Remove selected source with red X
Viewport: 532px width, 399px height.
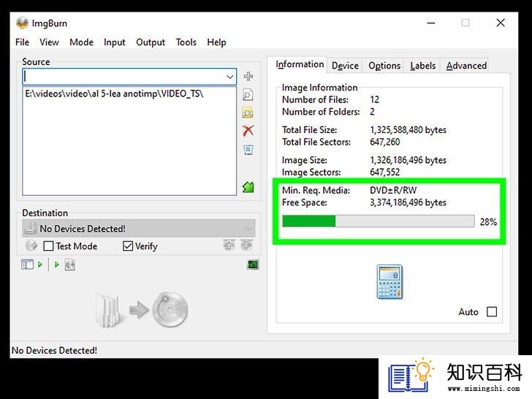pos(248,131)
